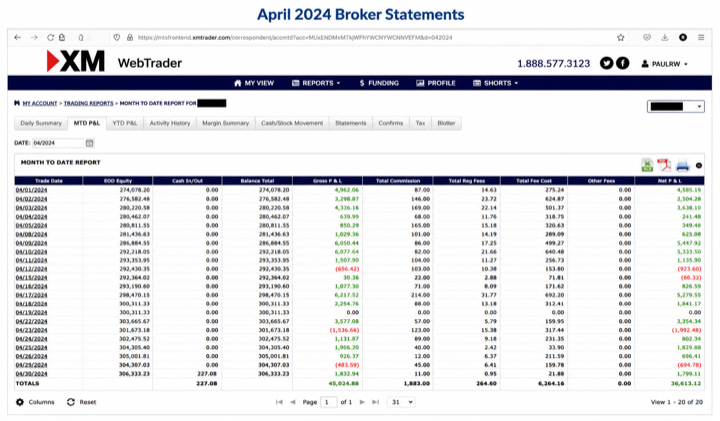Image resolution: width=720 pixels, height=421 pixels.
Task: Open MY VIEW in the navigation bar
Action: (x=254, y=83)
